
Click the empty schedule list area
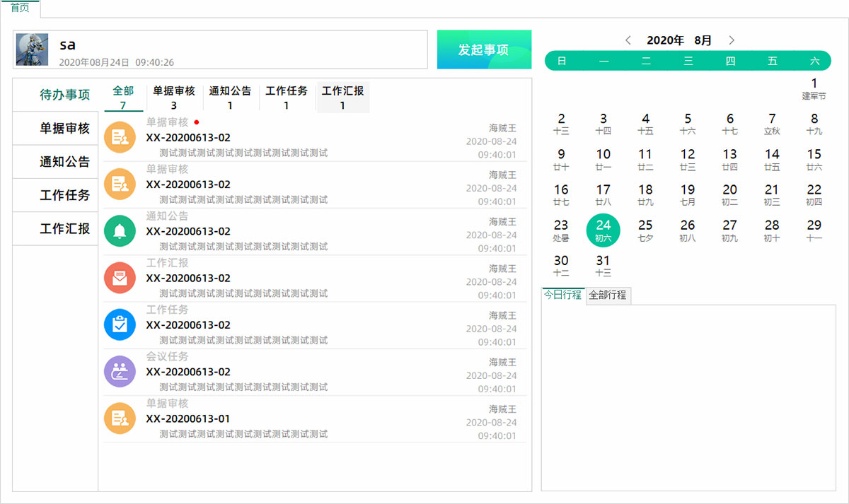click(688, 397)
